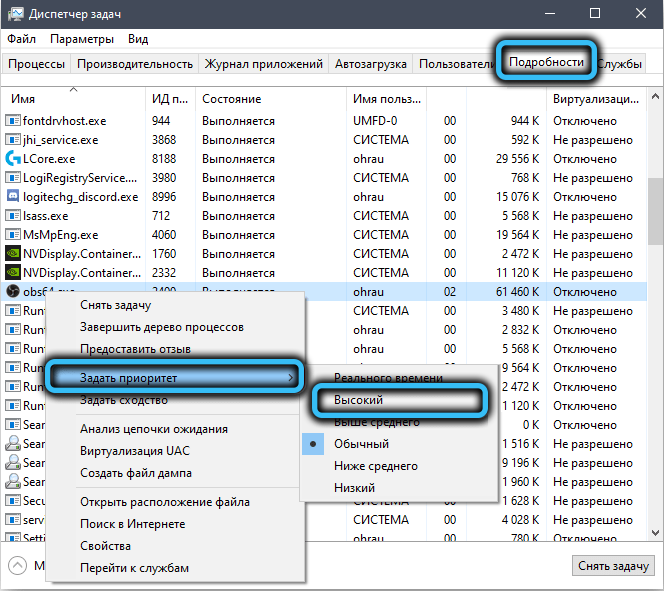664x591 pixels.
Task: Choose Низкий priority level
Action: pyautogui.click(x=354, y=488)
